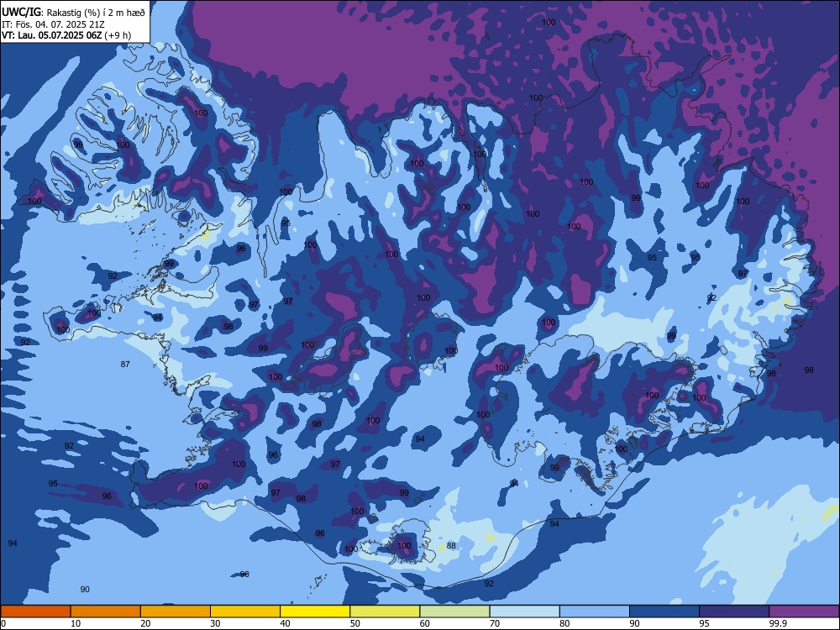Pick the 50–60 pale yellow legend swatch
This screenshot has height=630, width=840.
tap(386, 612)
